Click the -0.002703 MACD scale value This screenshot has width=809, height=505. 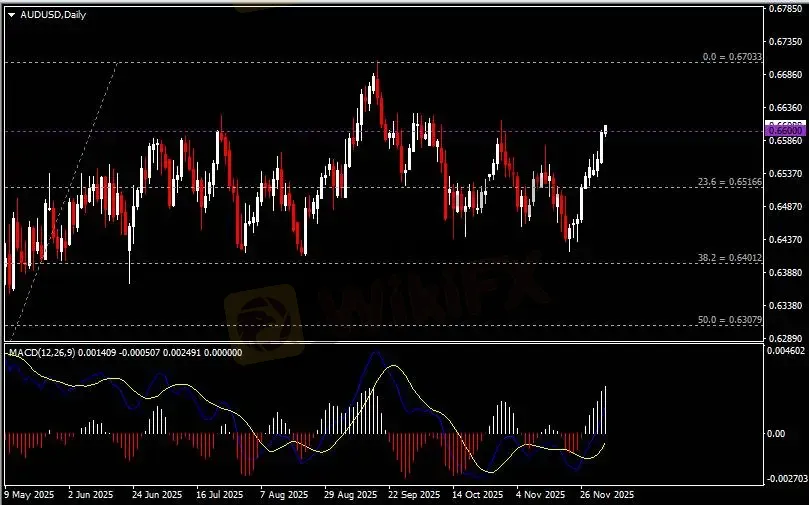(x=784, y=479)
